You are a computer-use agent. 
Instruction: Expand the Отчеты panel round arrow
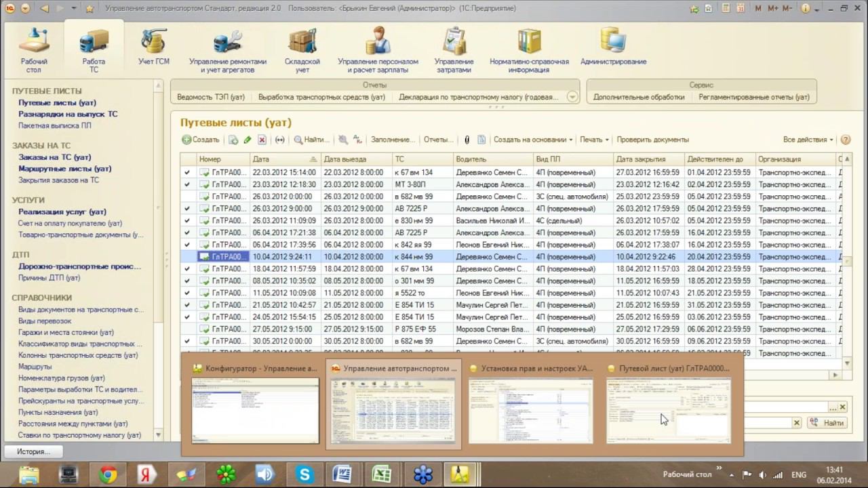[x=572, y=97]
